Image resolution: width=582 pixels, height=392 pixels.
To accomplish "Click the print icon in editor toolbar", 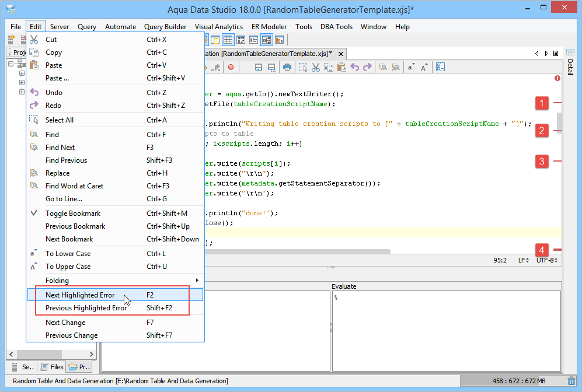I will (287, 68).
